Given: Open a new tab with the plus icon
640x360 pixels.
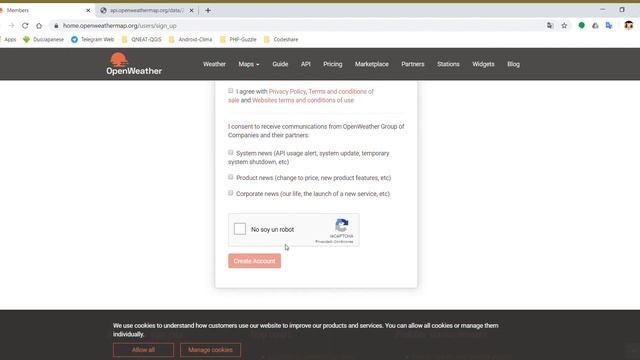Looking at the screenshot, I should [x=208, y=10].
